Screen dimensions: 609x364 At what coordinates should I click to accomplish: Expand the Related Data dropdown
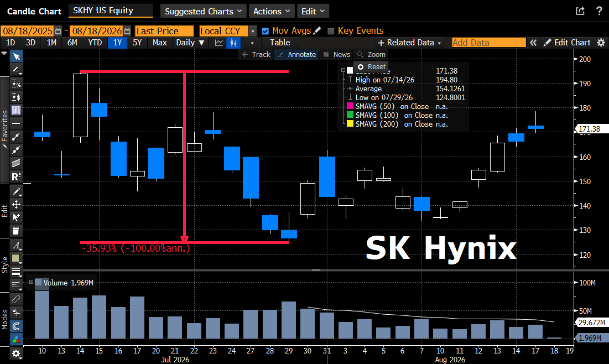click(x=410, y=43)
